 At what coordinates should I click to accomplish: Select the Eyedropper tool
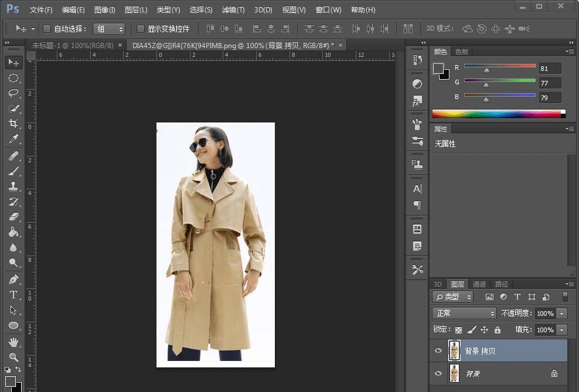tap(13, 139)
